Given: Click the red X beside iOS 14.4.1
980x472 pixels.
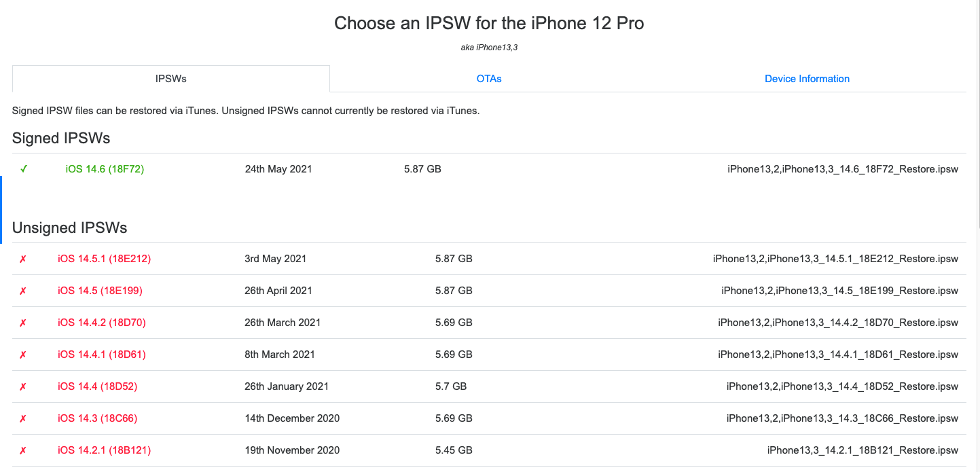Looking at the screenshot, I should tap(22, 355).
